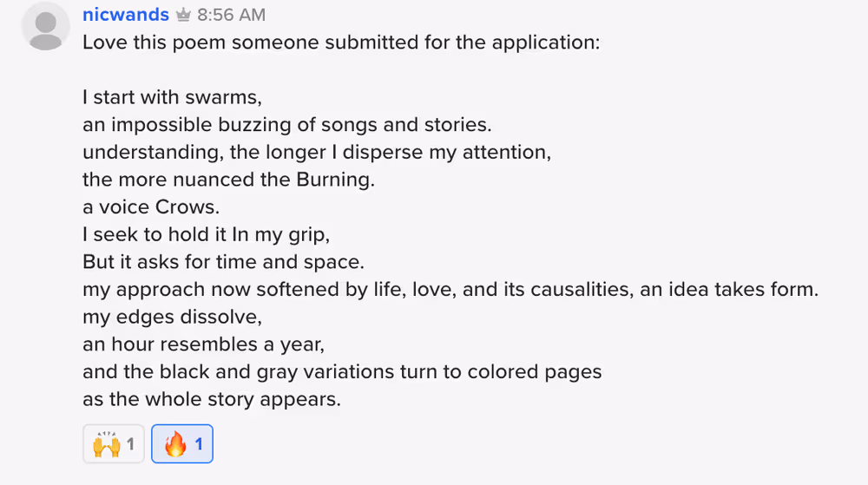Click the line 'But it asks for time and space.'
This screenshot has height=485, width=868.
tap(224, 261)
